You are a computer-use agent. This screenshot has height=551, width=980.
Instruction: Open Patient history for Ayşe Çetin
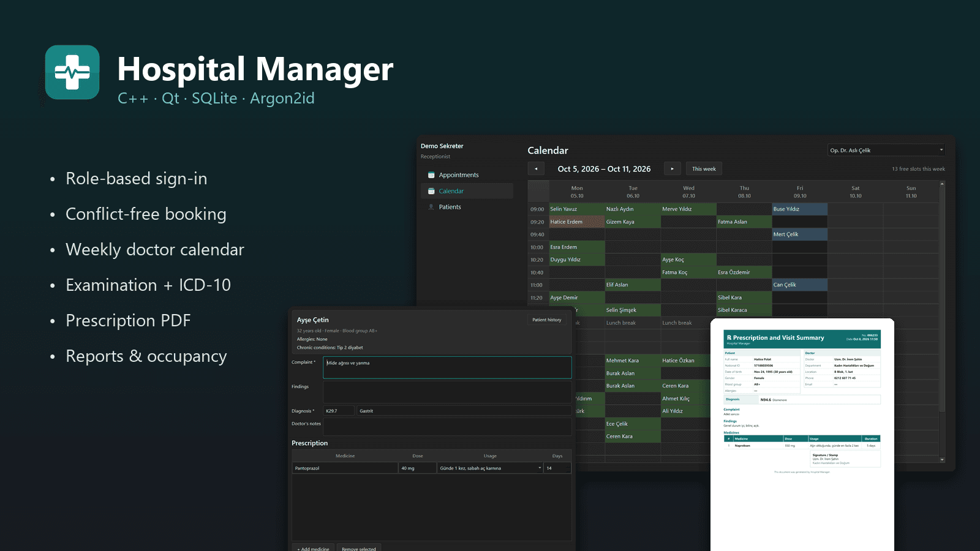click(x=546, y=320)
